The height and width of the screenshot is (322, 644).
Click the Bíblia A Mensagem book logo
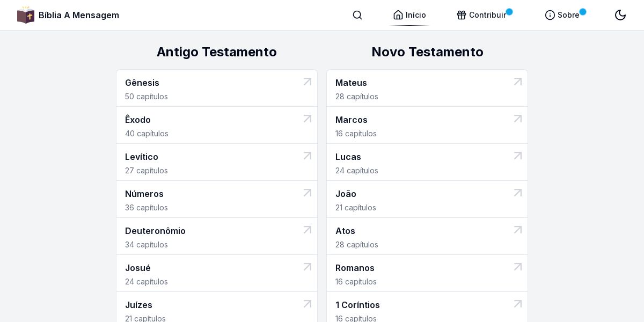(x=25, y=15)
